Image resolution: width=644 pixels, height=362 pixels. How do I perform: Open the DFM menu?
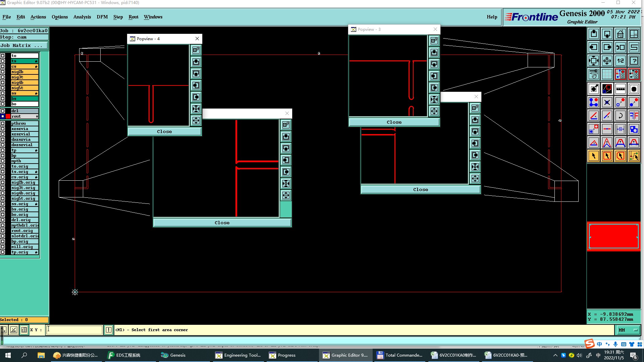point(102,17)
